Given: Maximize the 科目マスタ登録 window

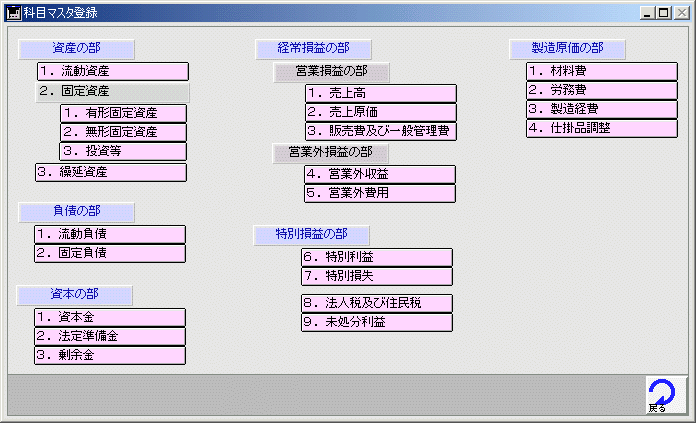Looking at the screenshot, I should [x=664, y=13].
